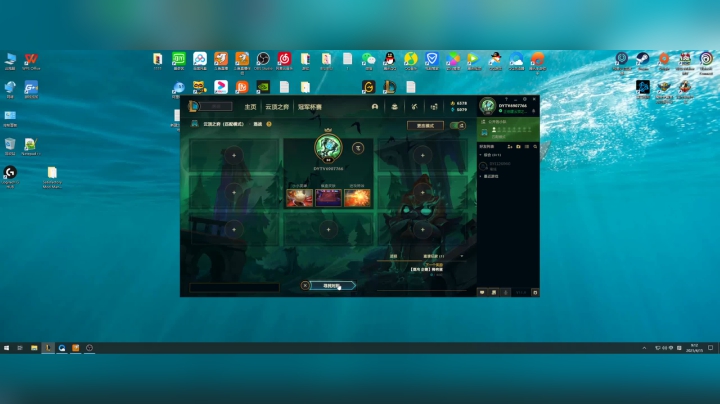Click the League client taskbar icon
720x404 pixels.
[x=48, y=348]
